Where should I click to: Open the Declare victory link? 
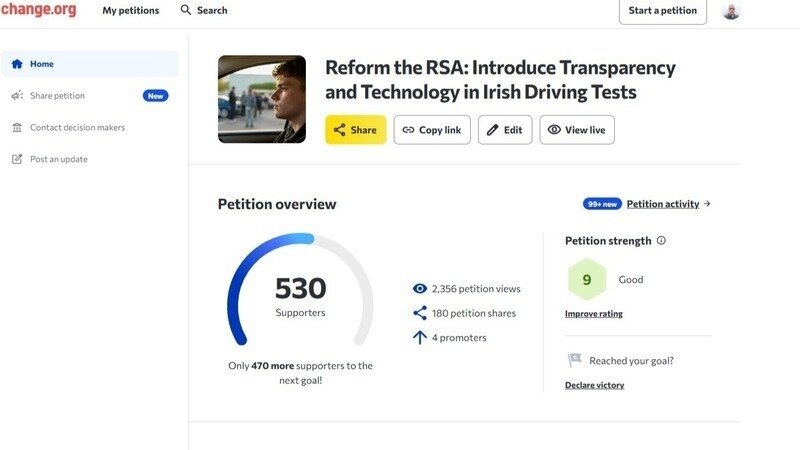pos(594,385)
